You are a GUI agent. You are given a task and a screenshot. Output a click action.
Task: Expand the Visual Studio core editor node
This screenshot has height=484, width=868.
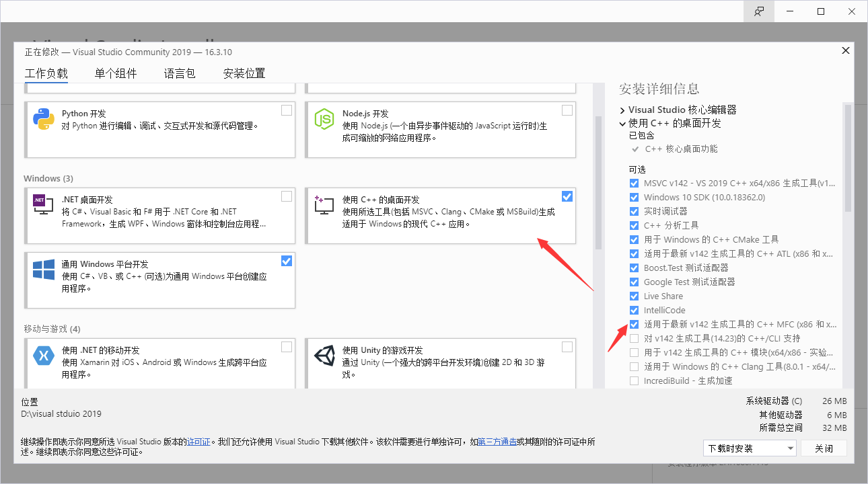pos(622,110)
